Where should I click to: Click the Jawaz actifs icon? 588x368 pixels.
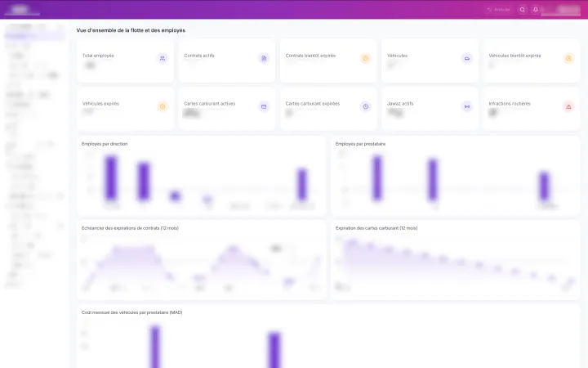click(467, 106)
